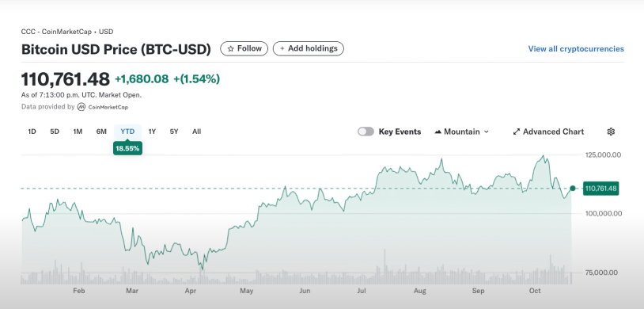Select the 1Y time range

(152, 132)
